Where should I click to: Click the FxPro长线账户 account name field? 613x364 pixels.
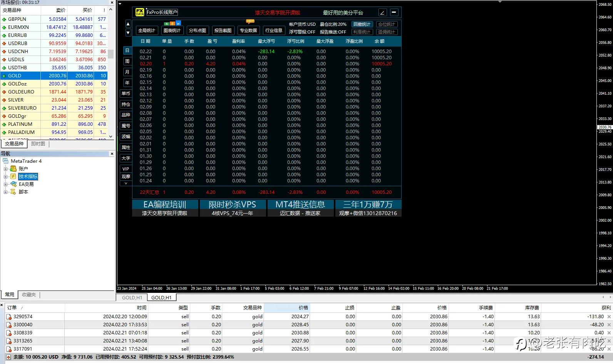pyautogui.click(x=162, y=12)
